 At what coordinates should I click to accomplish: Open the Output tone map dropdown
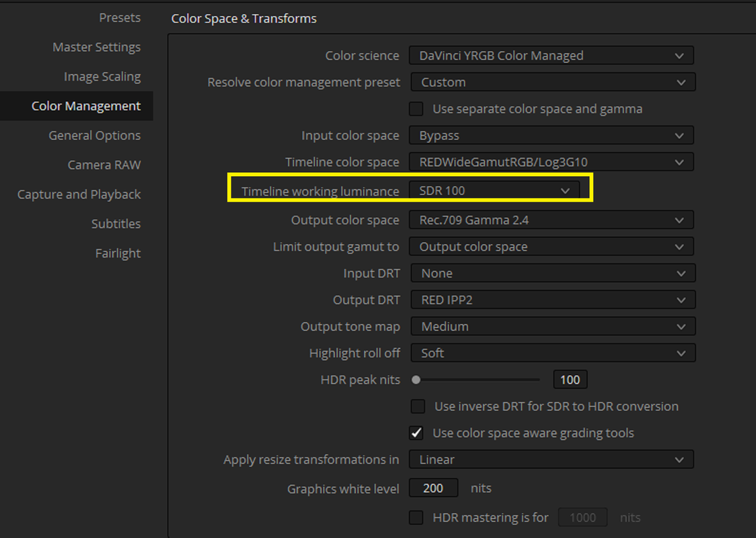coord(553,326)
